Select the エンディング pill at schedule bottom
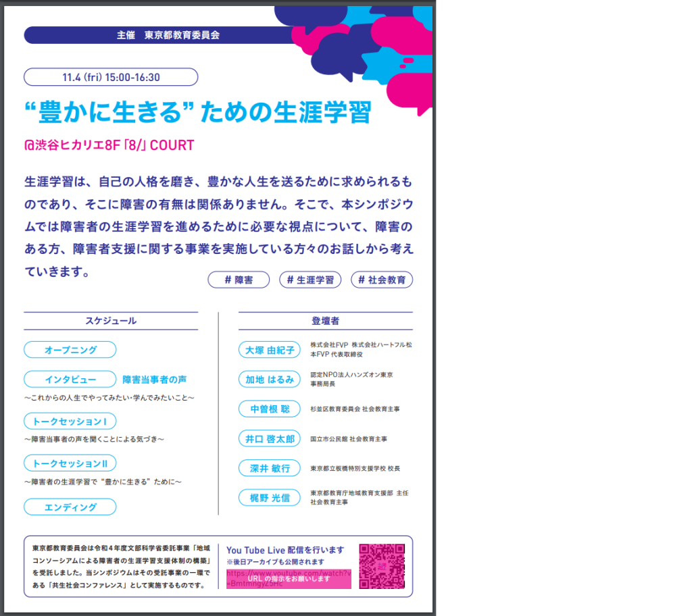The width and height of the screenshot is (692, 616). (70, 506)
